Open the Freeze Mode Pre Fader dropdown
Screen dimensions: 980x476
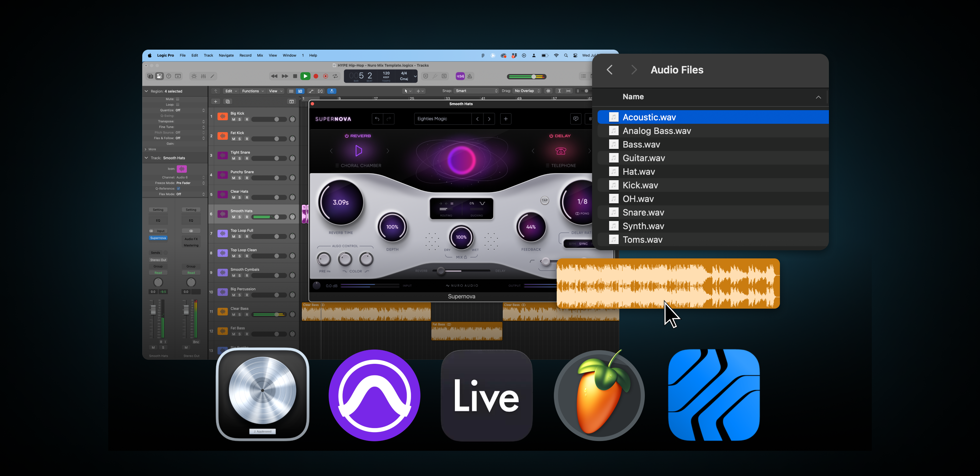pyautogui.click(x=190, y=183)
